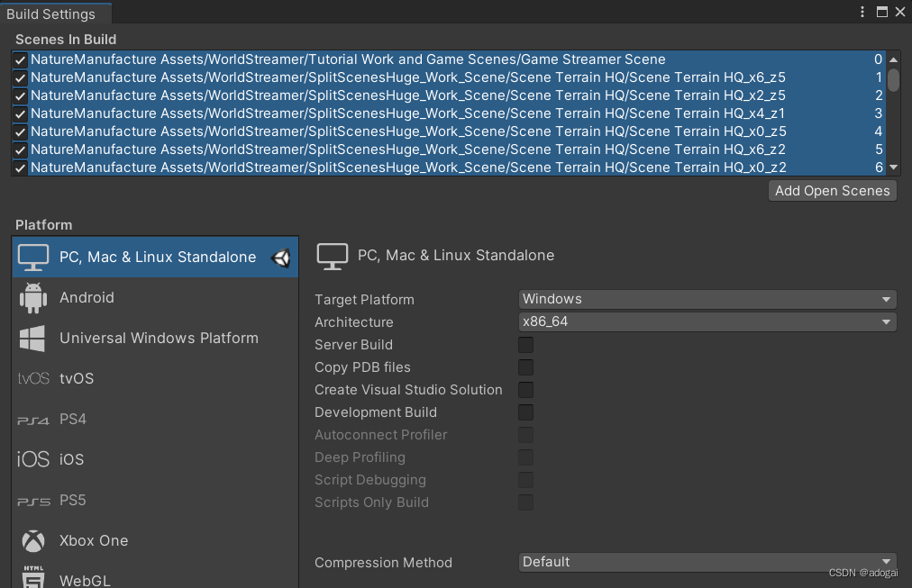The height and width of the screenshot is (588, 912).
Task: Enable Copy PDB files checkbox
Action: tap(525, 367)
